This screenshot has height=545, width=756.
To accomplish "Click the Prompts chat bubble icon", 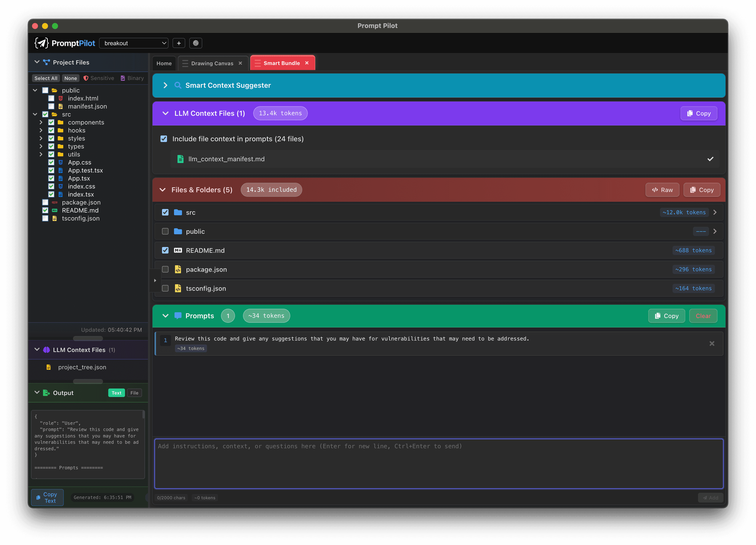I will (x=178, y=316).
